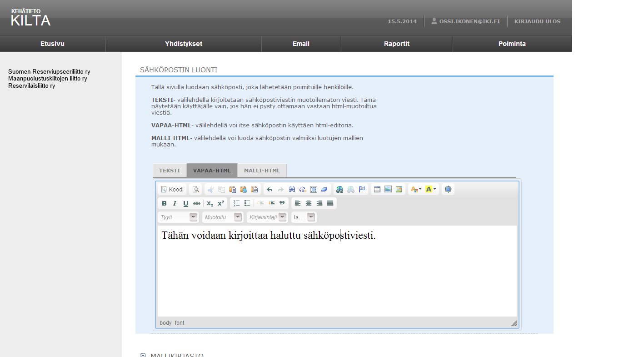Open the Kirjaisinlaji font dropdown

(267, 217)
